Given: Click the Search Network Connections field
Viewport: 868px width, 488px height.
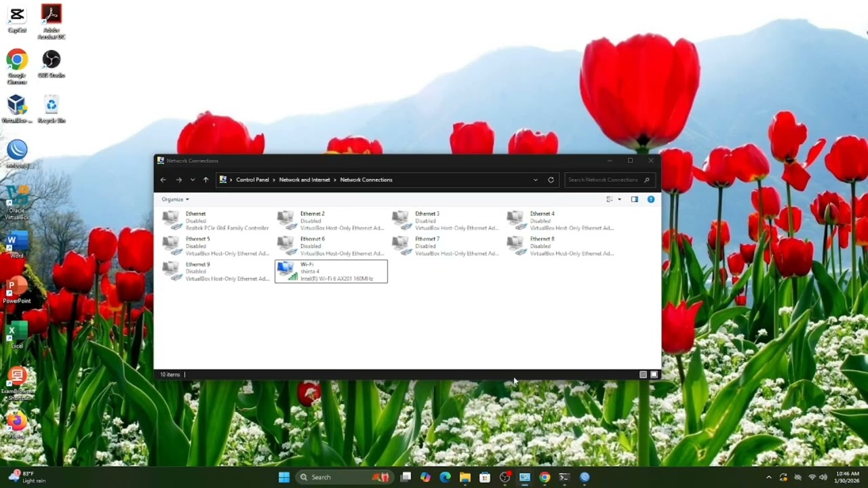Looking at the screenshot, I should 609,180.
